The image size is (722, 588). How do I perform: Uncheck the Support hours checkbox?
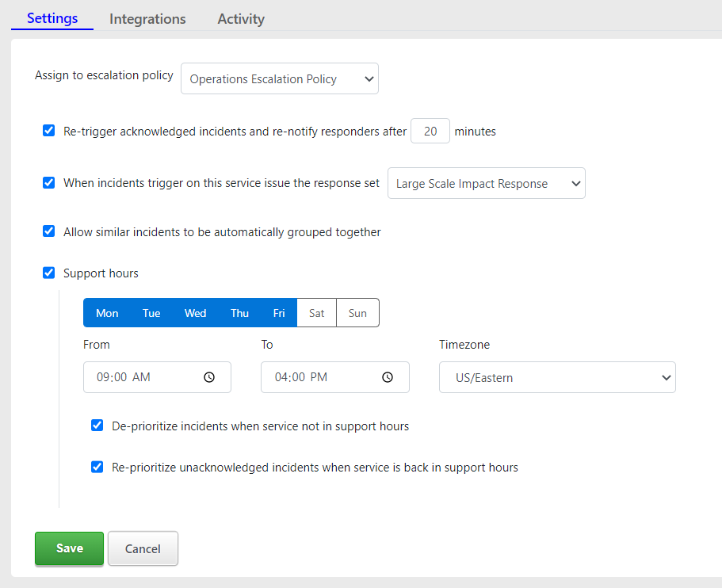49,273
